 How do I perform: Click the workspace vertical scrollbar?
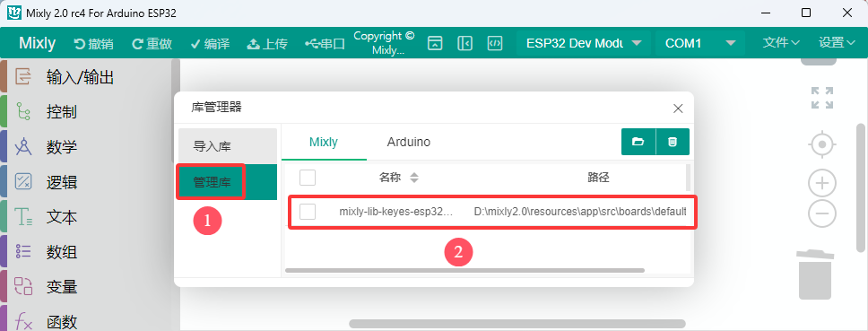pyautogui.click(x=862, y=187)
